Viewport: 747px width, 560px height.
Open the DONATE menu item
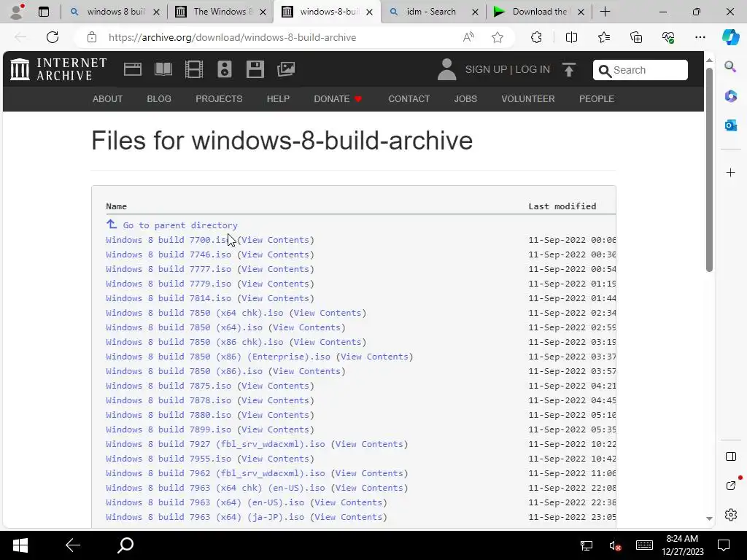point(338,99)
